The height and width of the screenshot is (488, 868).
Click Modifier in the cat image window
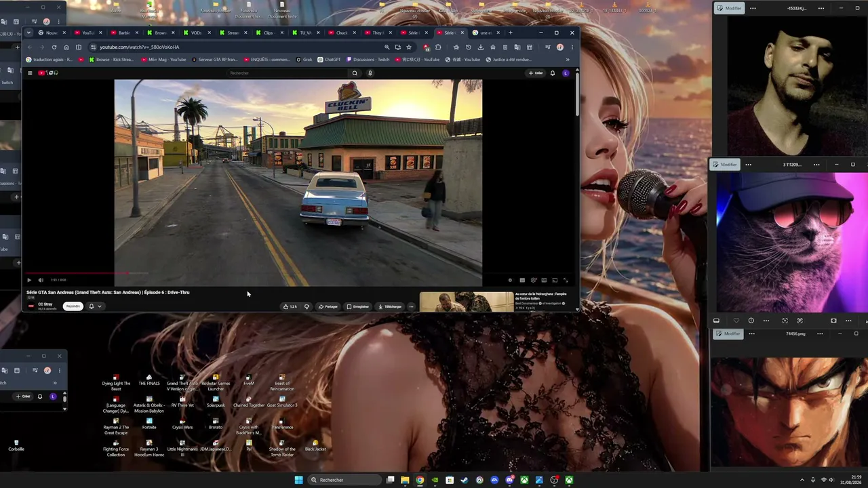(725, 165)
